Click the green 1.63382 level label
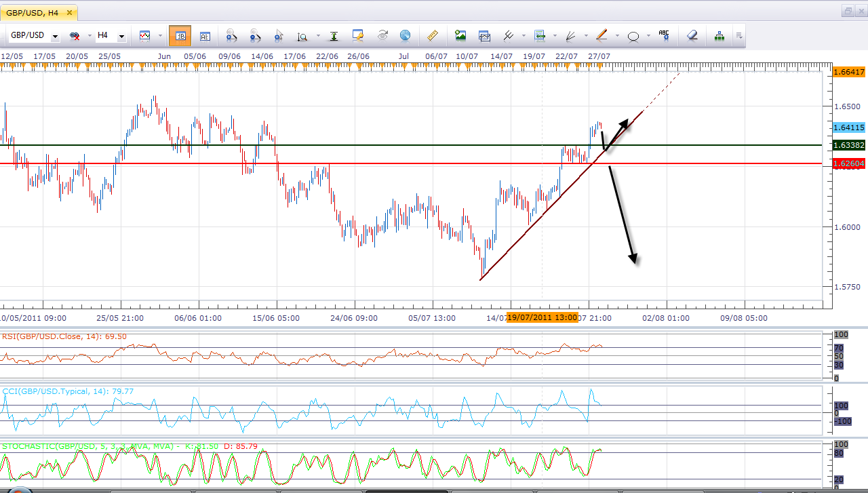The width and height of the screenshot is (868, 493). point(848,145)
